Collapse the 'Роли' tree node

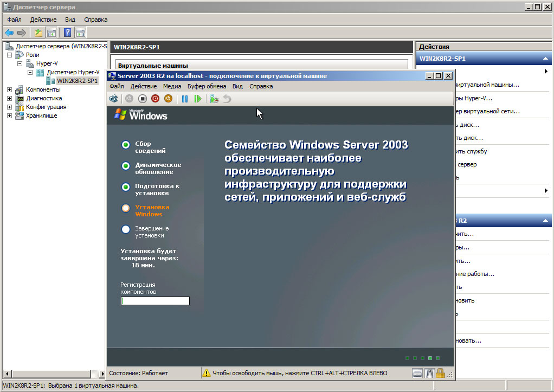tap(10, 55)
